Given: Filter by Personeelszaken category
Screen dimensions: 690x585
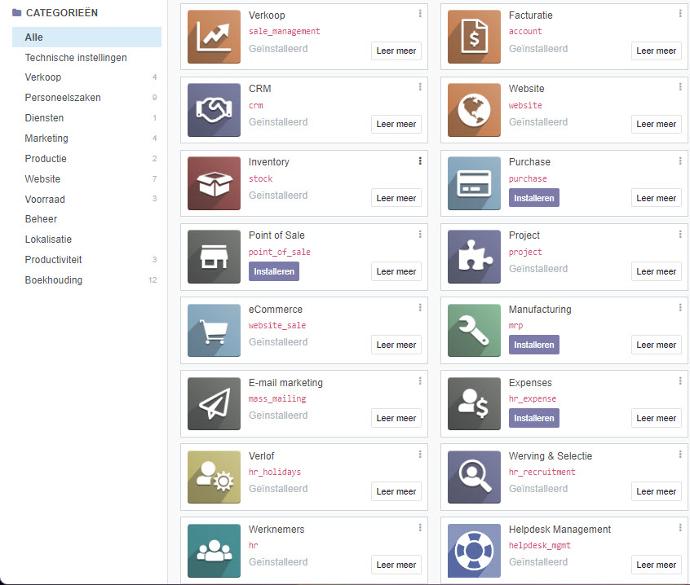Looking at the screenshot, I should click(x=62, y=98).
